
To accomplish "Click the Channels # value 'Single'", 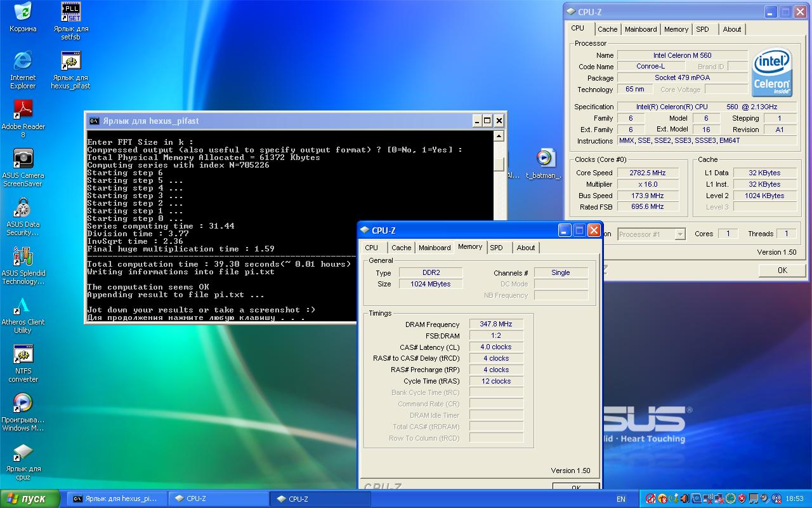I will tap(561, 272).
